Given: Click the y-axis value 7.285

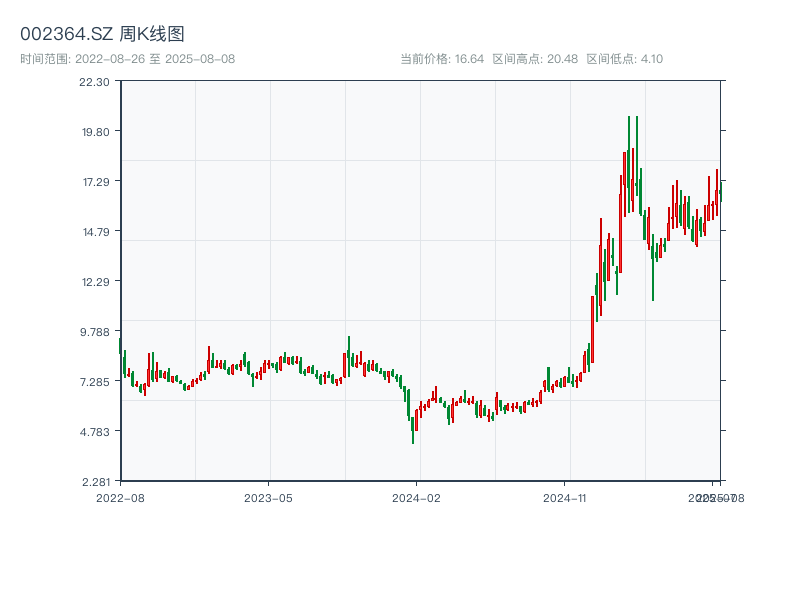Looking at the screenshot, I should [95, 382].
